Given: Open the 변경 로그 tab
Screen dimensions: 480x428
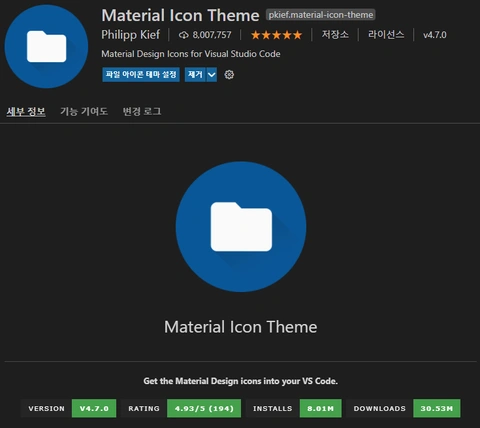Looking at the screenshot, I should click(x=142, y=111).
